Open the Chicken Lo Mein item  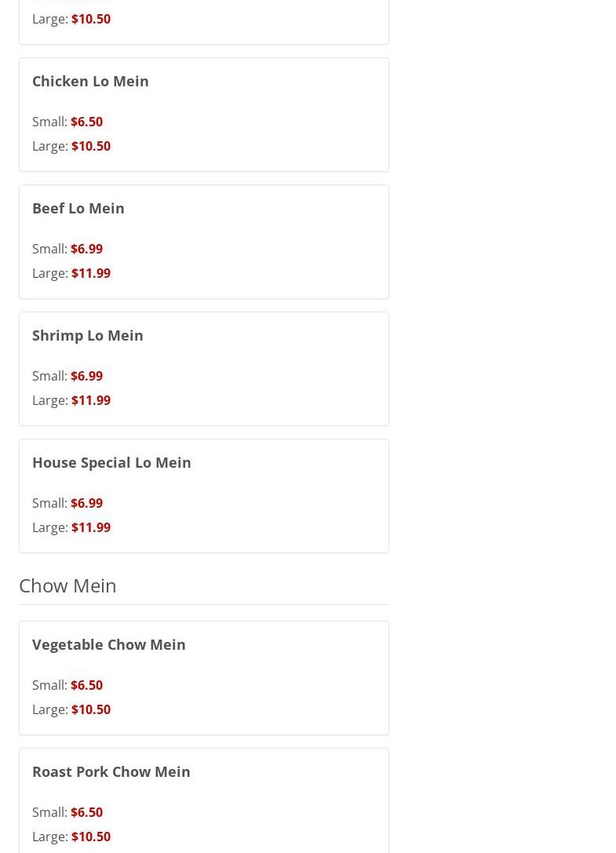90,81
